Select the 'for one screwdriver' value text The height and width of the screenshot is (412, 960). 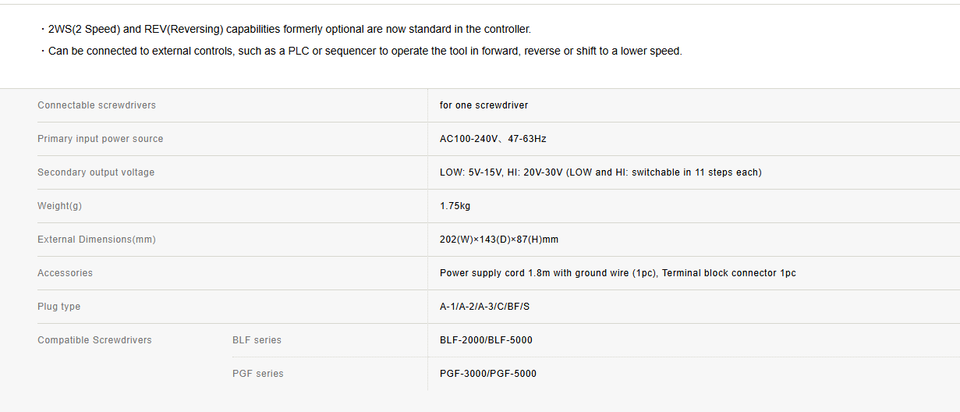click(x=484, y=105)
